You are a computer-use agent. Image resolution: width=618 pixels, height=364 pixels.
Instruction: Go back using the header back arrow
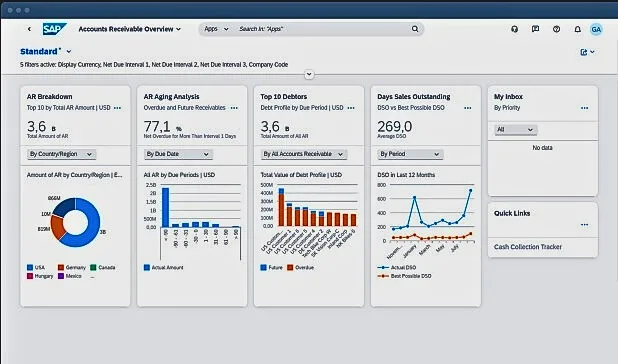[29, 29]
